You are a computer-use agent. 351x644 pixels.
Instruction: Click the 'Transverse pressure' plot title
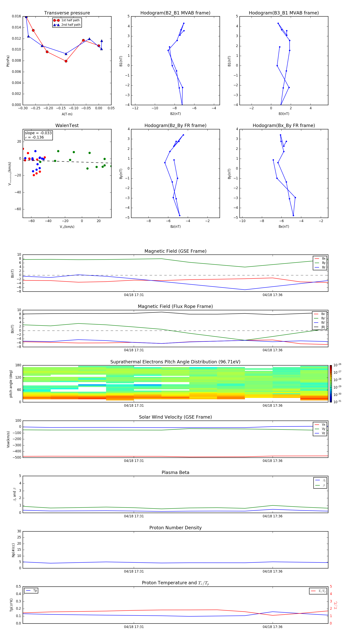(67, 13)
